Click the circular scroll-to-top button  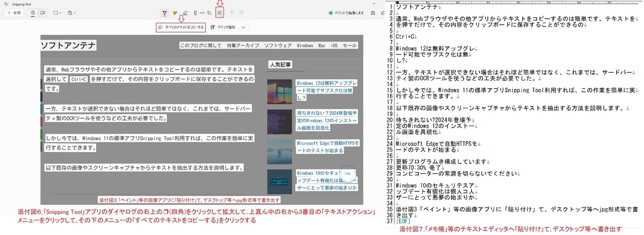[x=348, y=174]
